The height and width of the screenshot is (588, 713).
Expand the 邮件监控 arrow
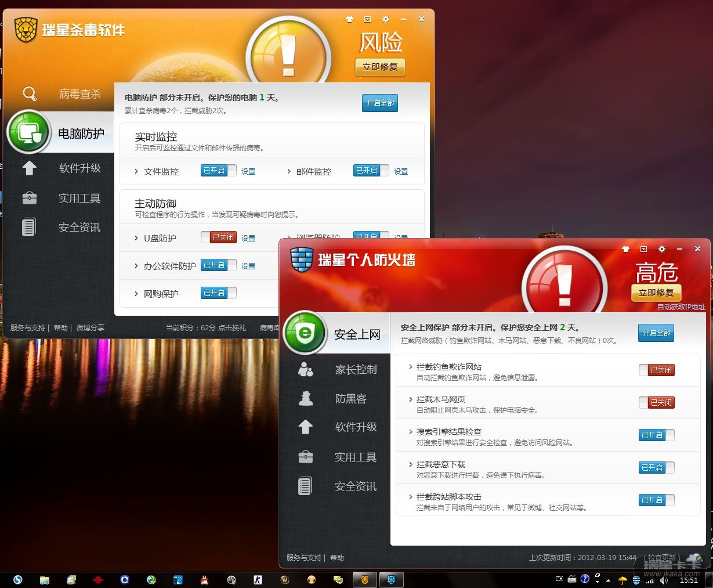289,171
